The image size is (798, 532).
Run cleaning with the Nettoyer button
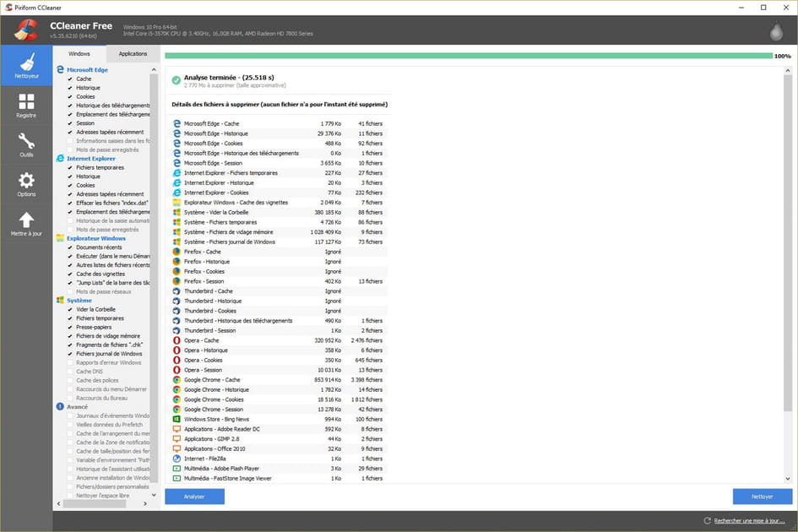coord(761,496)
